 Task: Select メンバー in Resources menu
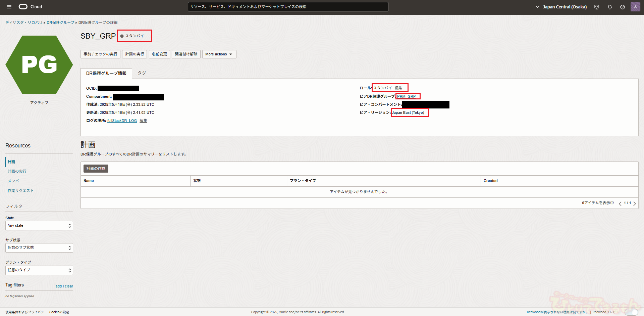tap(15, 181)
